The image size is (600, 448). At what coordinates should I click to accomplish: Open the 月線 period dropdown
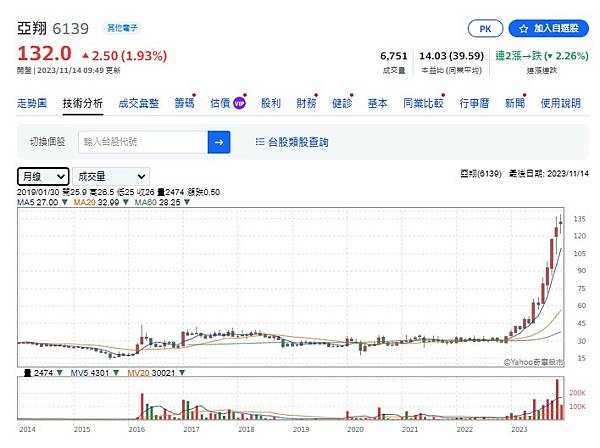coord(43,176)
